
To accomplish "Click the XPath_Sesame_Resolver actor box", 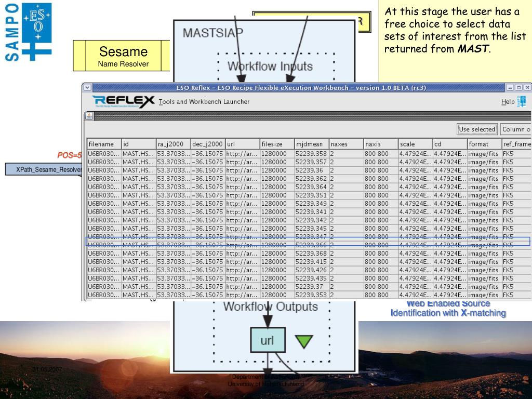I will click(x=44, y=169).
